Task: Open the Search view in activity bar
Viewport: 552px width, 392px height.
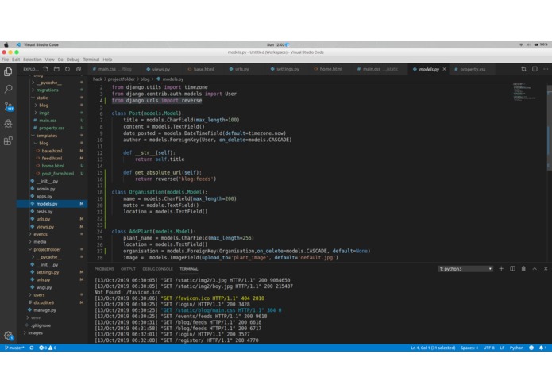Action: pyautogui.click(x=8, y=89)
